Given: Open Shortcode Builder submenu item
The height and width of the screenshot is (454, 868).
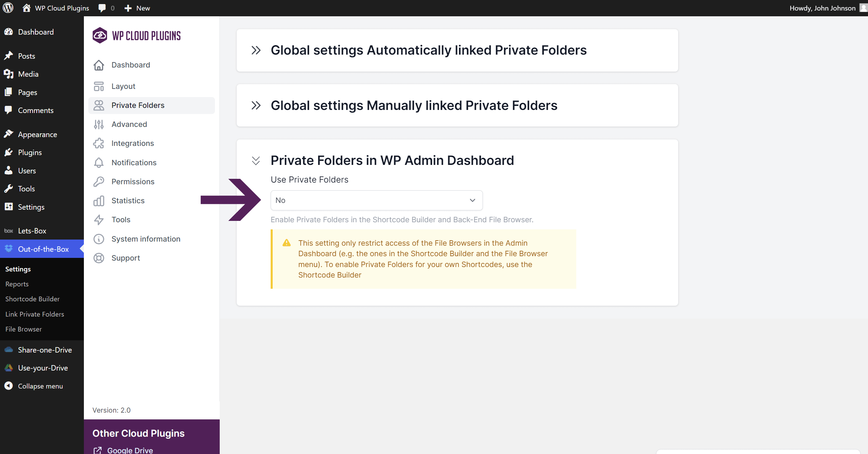Looking at the screenshot, I should [x=33, y=299].
